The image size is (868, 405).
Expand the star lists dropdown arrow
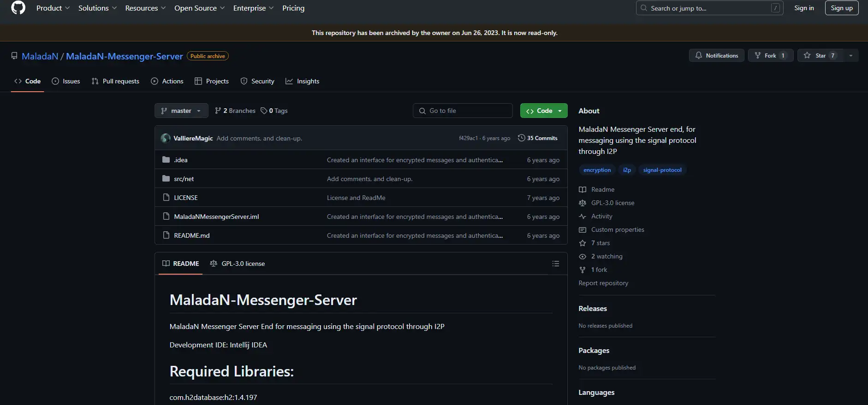[851, 55]
